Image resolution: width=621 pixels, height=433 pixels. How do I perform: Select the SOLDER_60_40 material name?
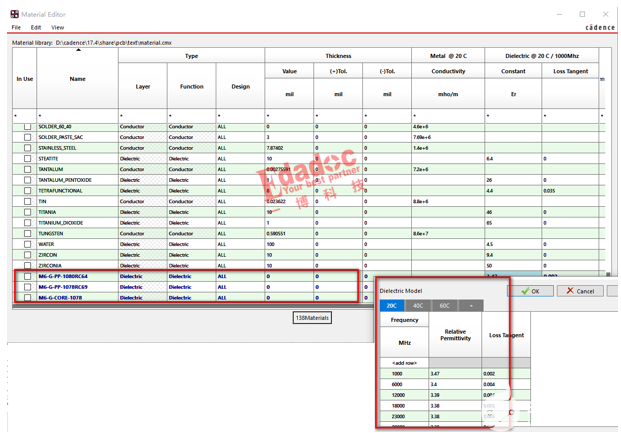(x=55, y=126)
